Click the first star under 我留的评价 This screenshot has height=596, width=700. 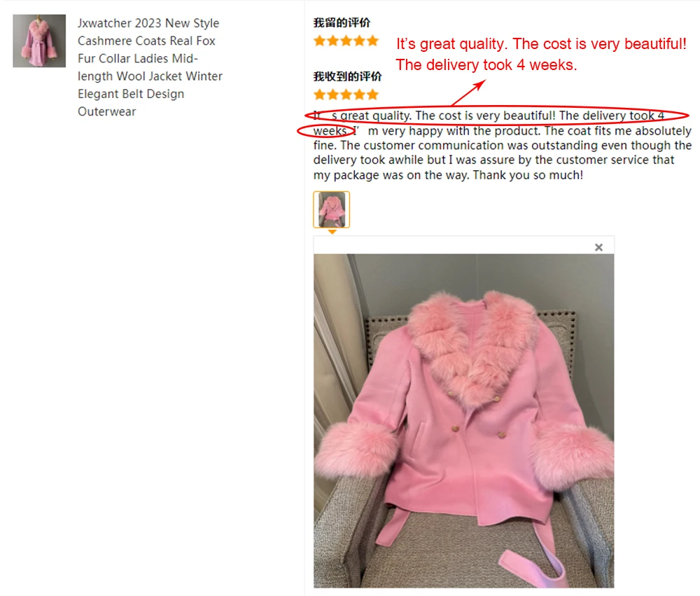[319, 41]
